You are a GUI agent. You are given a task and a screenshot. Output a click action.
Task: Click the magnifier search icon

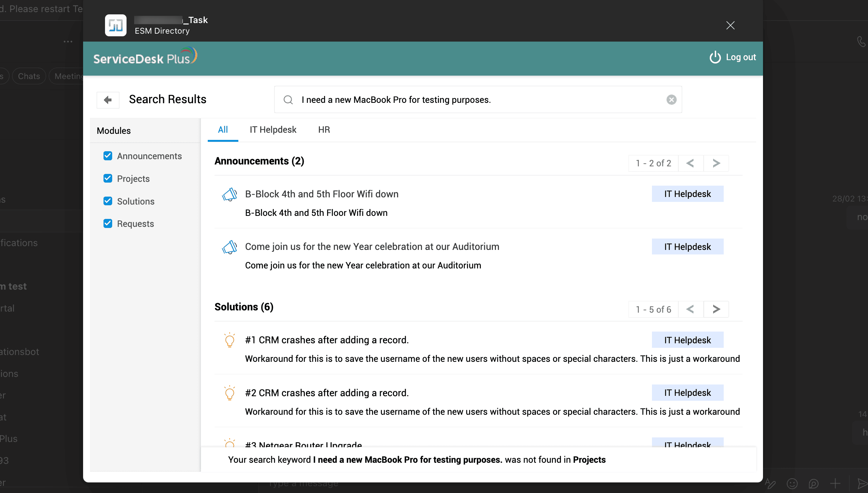click(x=288, y=100)
